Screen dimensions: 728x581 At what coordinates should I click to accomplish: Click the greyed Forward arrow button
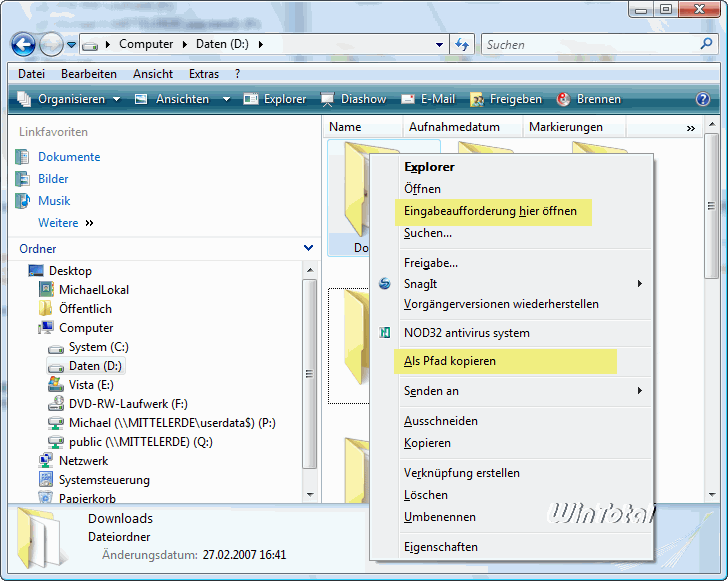[51, 45]
